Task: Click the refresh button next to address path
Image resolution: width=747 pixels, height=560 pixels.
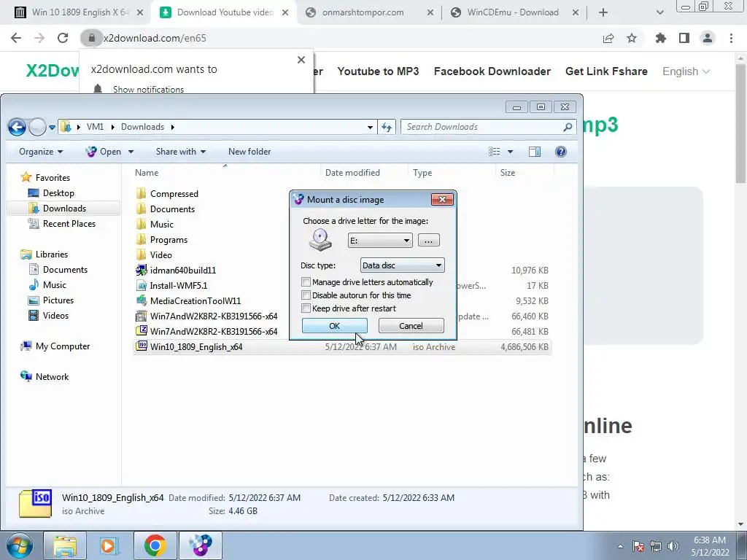Action: pyautogui.click(x=387, y=127)
